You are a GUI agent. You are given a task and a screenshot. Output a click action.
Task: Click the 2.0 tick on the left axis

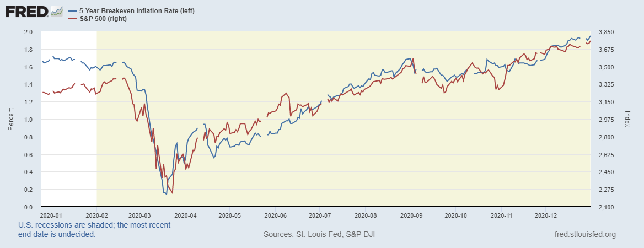coord(28,32)
